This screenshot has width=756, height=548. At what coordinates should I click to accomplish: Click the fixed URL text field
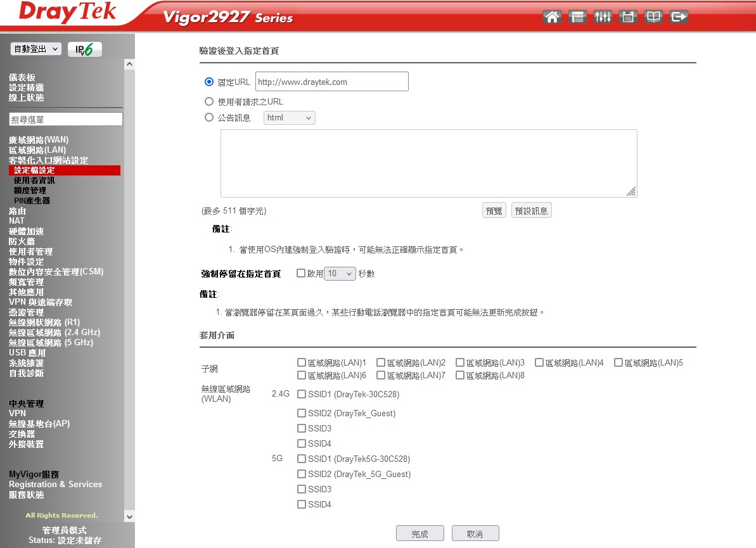point(331,82)
